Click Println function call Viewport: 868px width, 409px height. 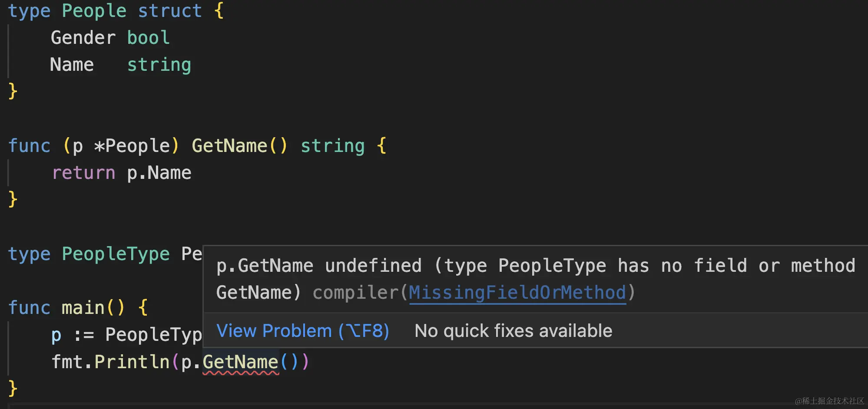point(132,362)
